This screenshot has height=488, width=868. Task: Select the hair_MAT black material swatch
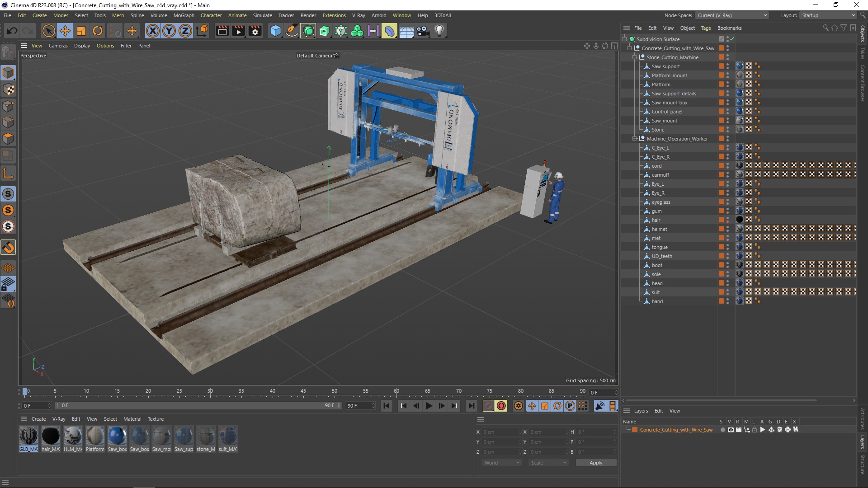point(51,436)
